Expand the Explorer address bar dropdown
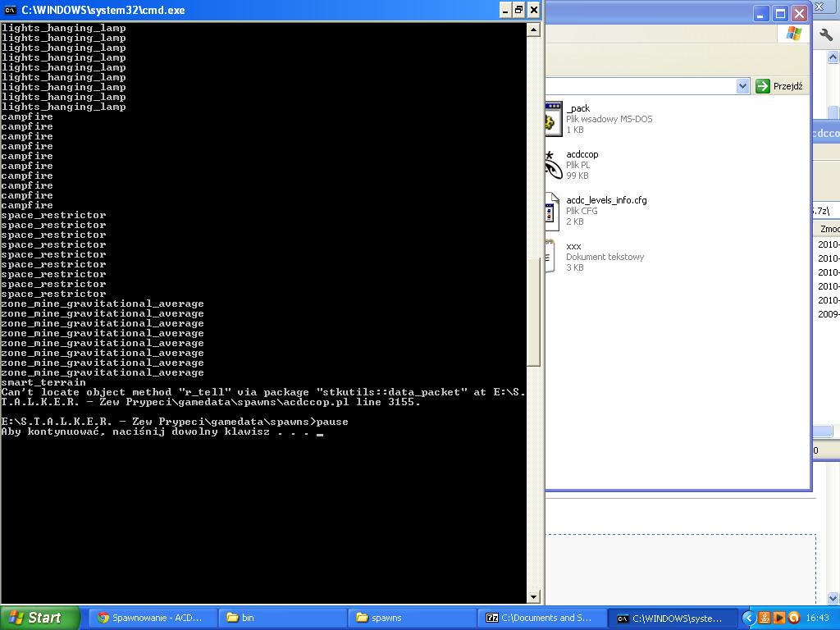 point(742,86)
